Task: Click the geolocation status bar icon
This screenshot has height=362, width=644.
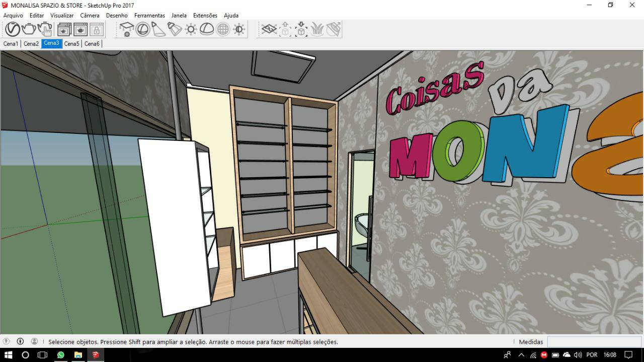Action: [6, 341]
